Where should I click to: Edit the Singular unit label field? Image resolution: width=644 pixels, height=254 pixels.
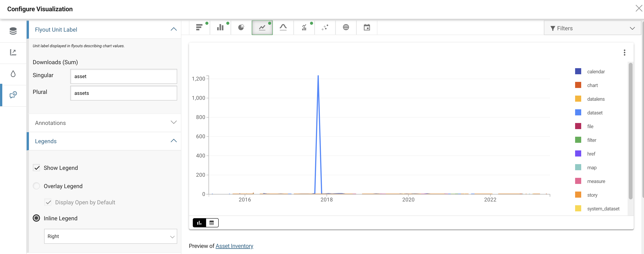[x=124, y=76]
